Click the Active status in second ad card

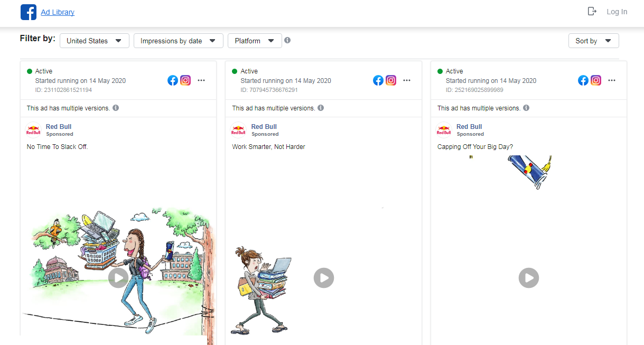coord(249,71)
